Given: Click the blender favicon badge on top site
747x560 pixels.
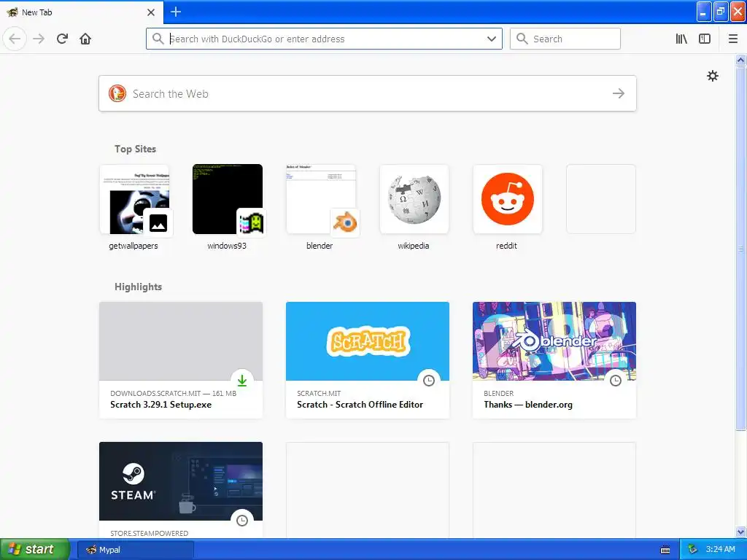Looking at the screenshot, I should point(345,222).
